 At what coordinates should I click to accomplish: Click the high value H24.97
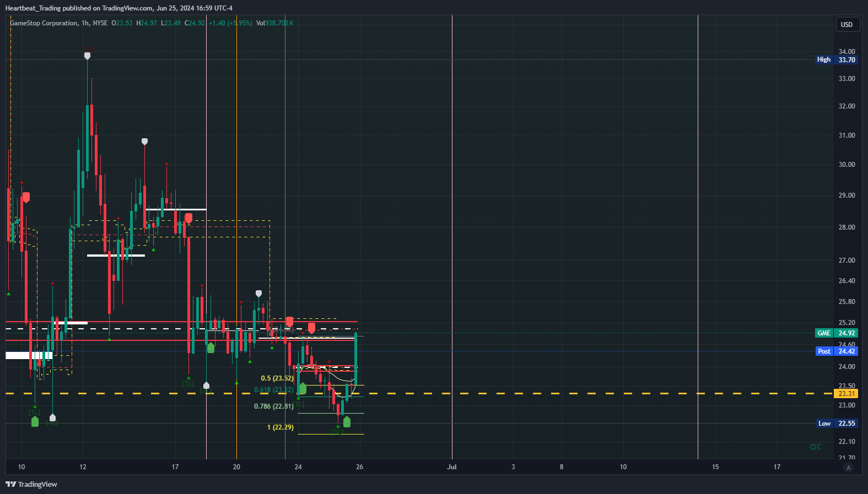pyautogui.click(x=147, y=23)
